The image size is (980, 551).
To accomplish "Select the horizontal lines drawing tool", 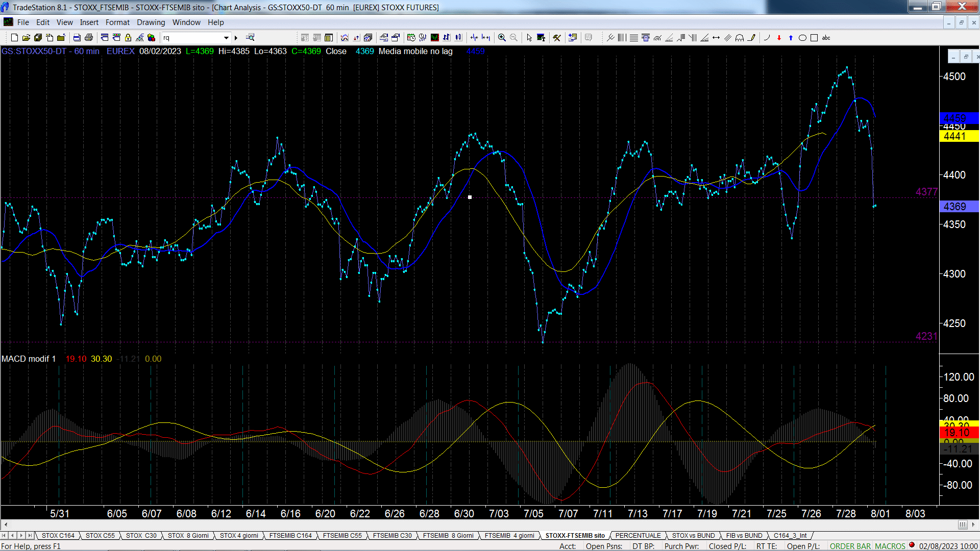I will tap(634, 38).
